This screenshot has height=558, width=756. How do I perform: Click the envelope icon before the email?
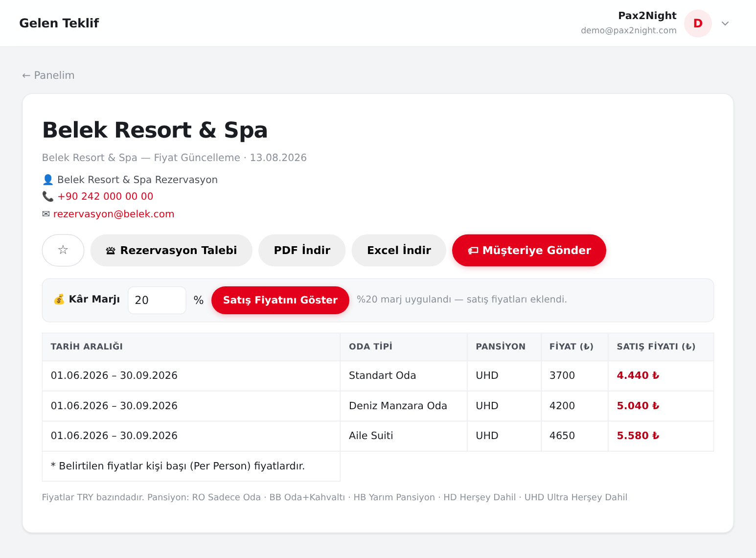click(46, 214)
